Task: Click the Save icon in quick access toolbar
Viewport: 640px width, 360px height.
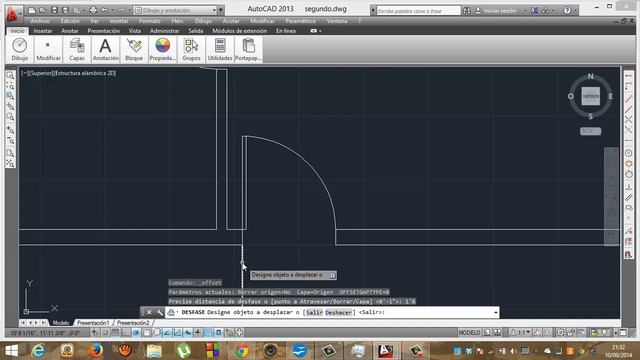Action: (54, 10)
